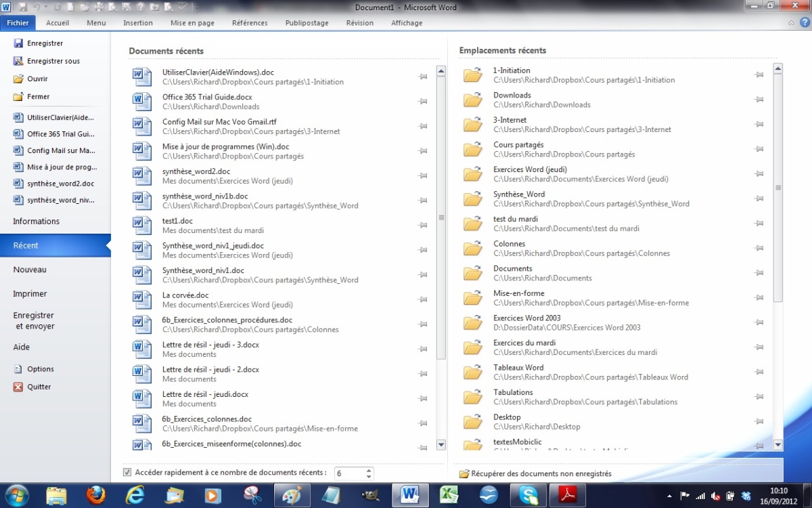Increase the recent documents count with the up arrow
The width and height of the screenshot is (812, 508).
(369, 470)
